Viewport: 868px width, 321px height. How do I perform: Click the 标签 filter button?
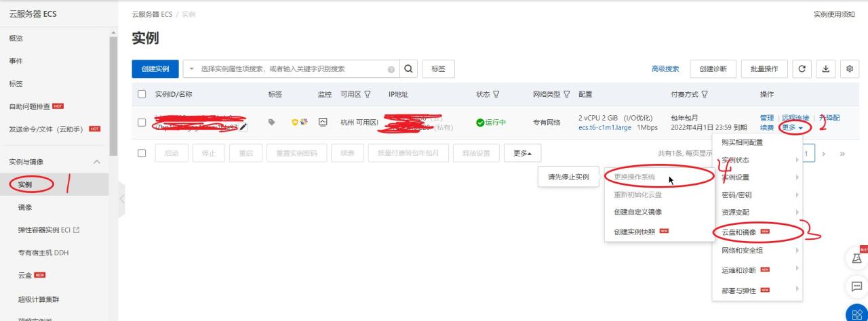point(438,69)
